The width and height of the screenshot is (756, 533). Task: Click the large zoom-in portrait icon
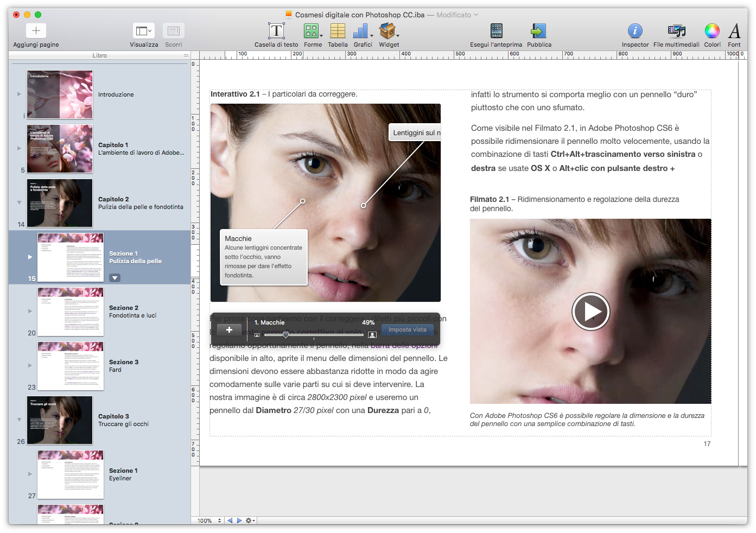(372, 335)
